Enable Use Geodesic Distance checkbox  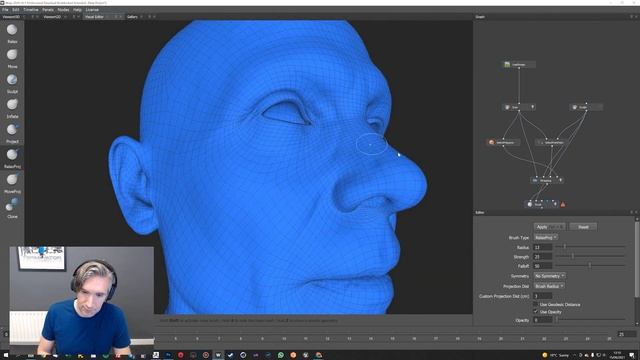coord(536,305)
